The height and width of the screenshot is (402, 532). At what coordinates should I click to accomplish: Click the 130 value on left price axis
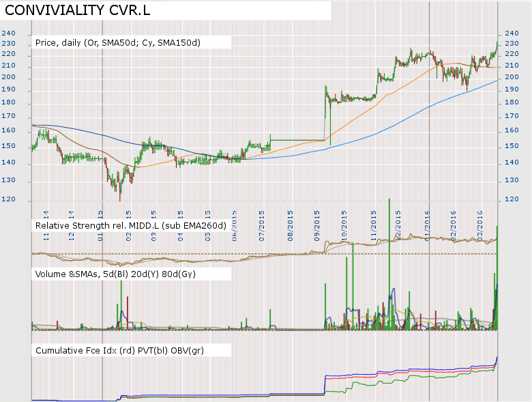(x=8, y=180)
